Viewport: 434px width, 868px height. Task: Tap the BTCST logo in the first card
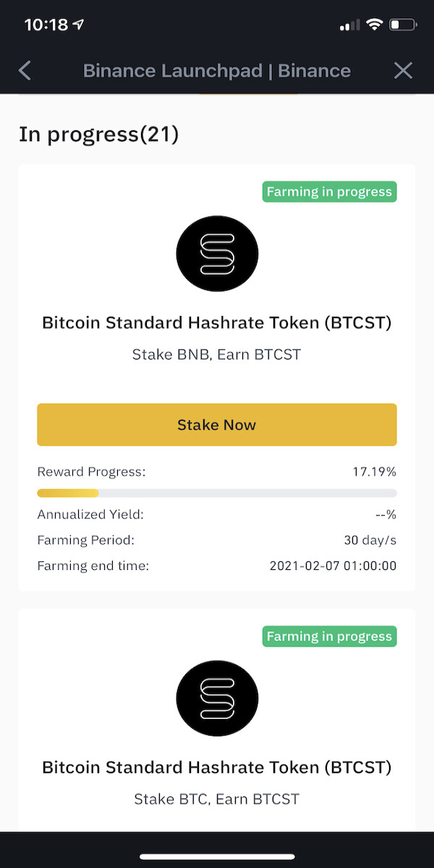click(x=217, y=253)
